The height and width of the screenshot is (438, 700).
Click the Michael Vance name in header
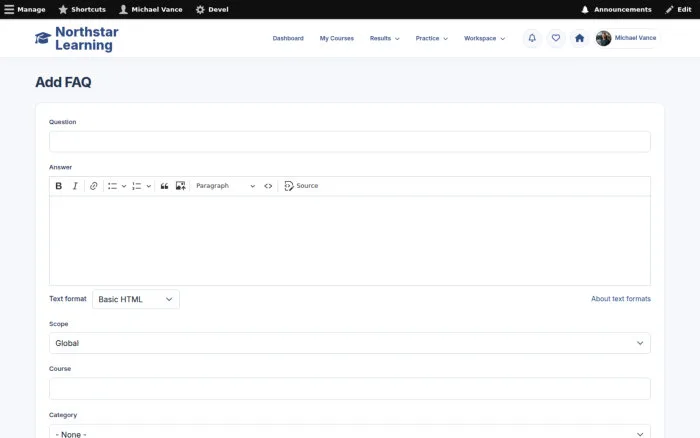coord(635,38)
